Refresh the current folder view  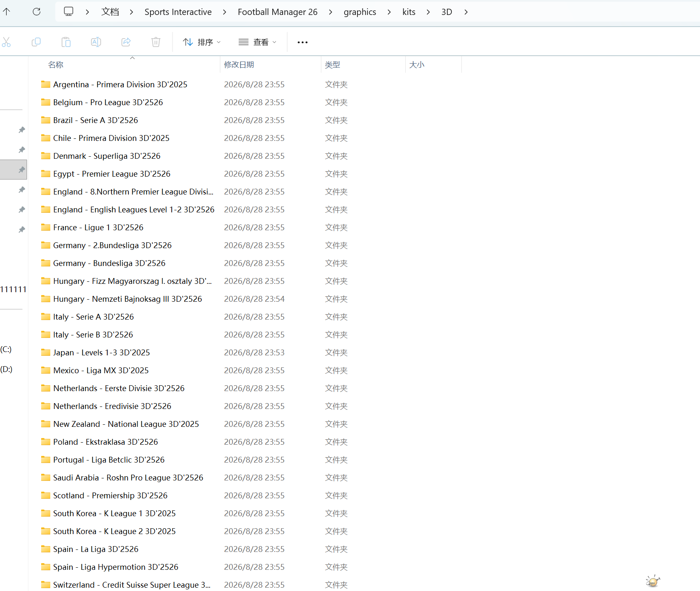[x=37, y=12]
